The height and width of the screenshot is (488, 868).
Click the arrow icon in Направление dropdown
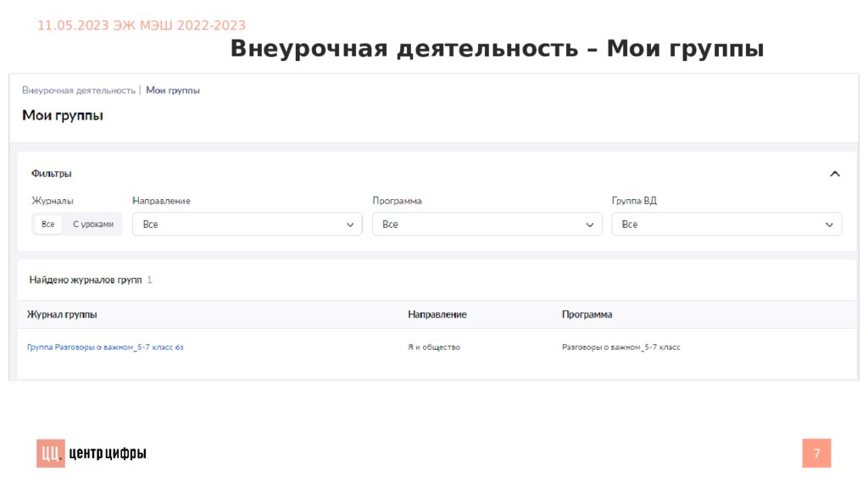[x=350, y=225]
